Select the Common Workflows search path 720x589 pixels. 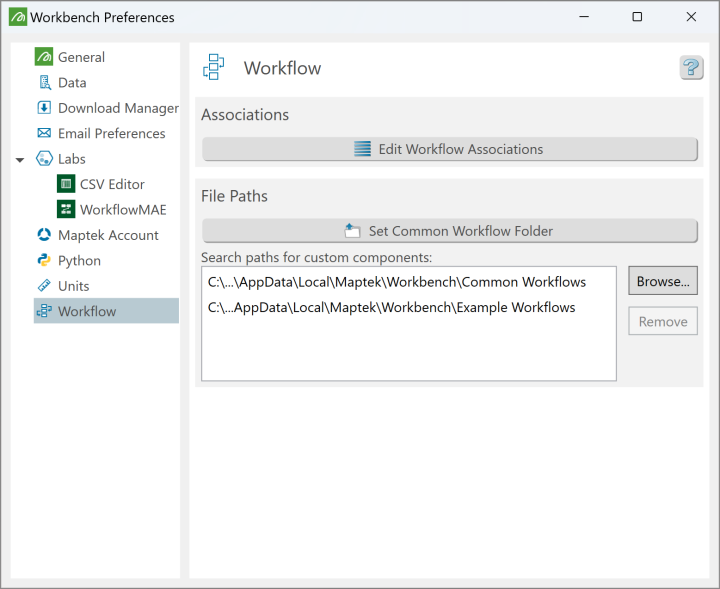[x=397, y=282]
